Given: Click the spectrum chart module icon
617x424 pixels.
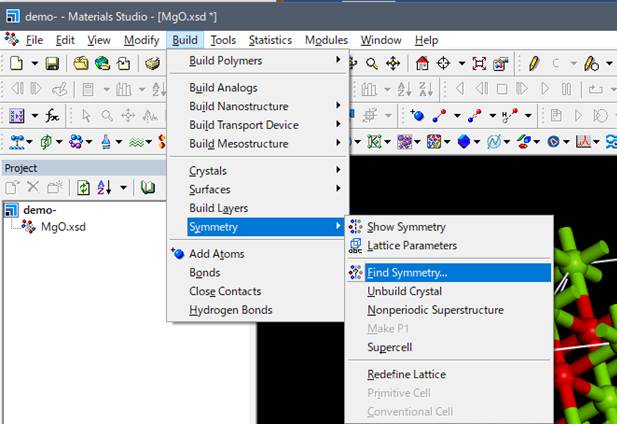Looking at the screenshot, I should click(583, 141).
